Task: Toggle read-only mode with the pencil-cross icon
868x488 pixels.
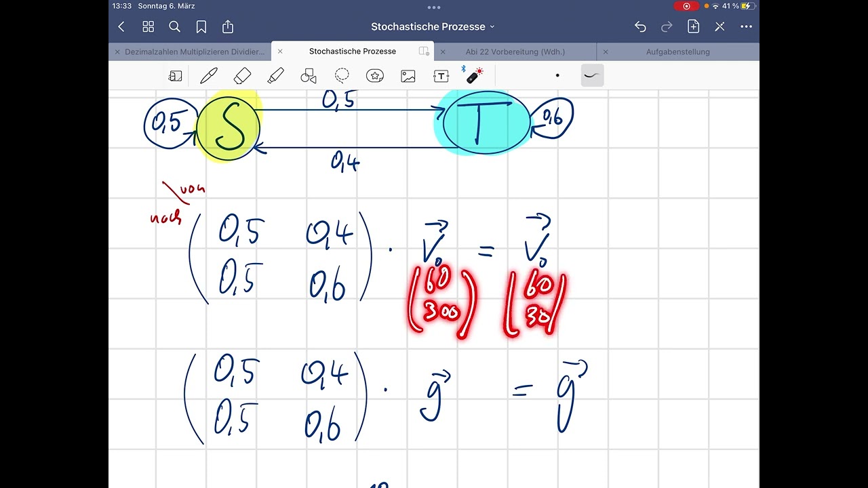Action: (719, 26)
